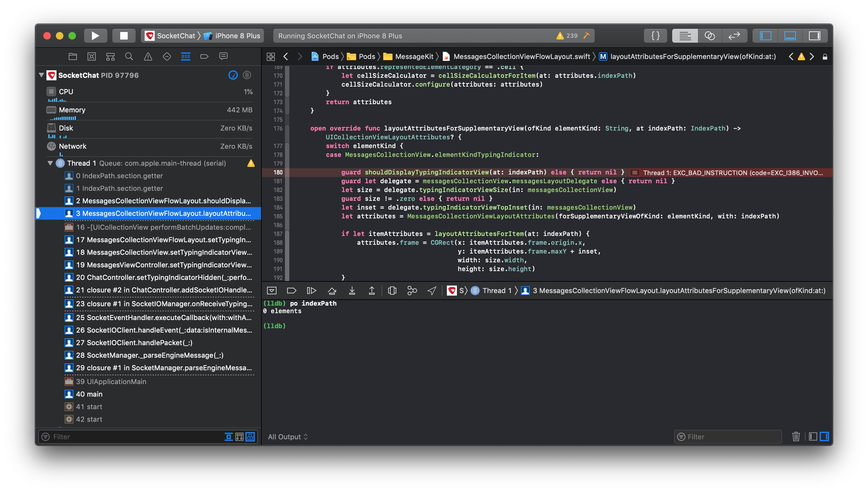Screen dimensions: 868x492
Task: Select the Debug navigator tab
Action: click(x=185, y=56)
